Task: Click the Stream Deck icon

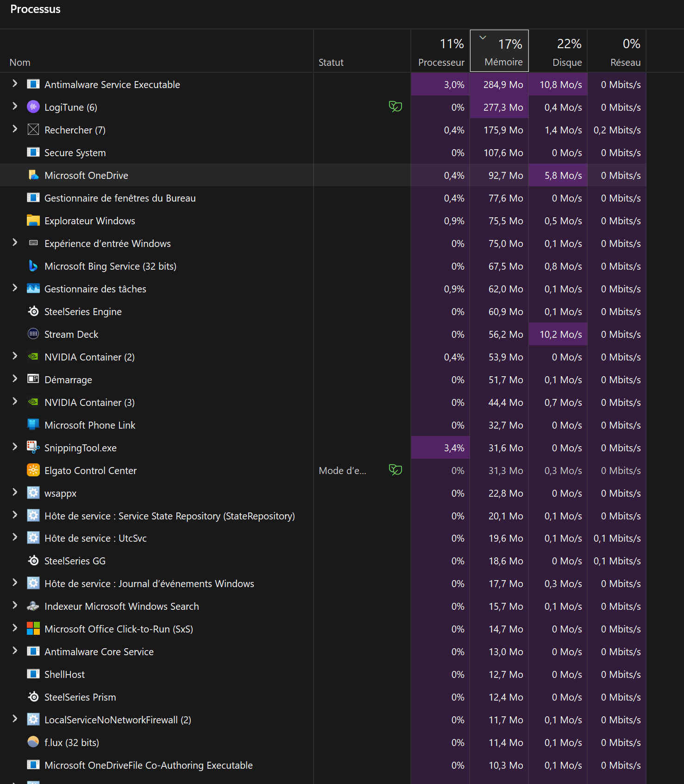Action: coord(33,334)
